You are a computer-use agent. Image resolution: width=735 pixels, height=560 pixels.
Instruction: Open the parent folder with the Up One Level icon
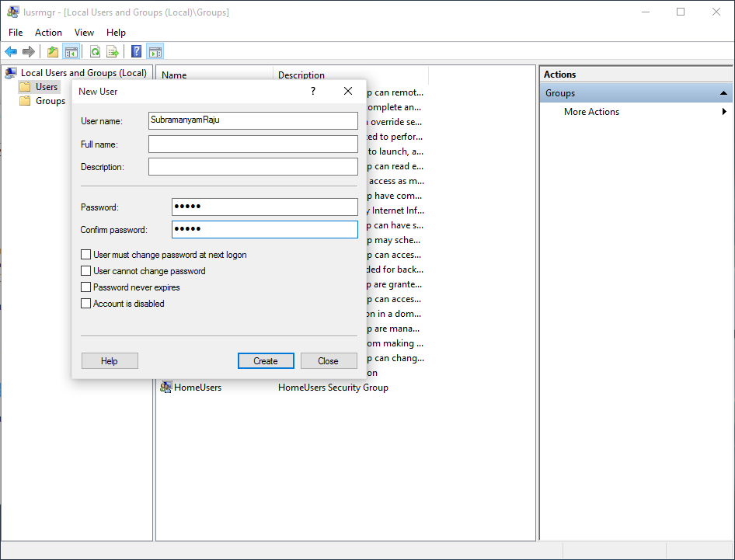tap(51, 51)
